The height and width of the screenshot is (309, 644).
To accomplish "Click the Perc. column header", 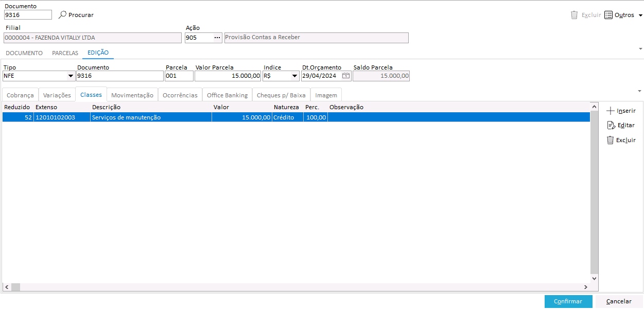I will tap(315, 107).
